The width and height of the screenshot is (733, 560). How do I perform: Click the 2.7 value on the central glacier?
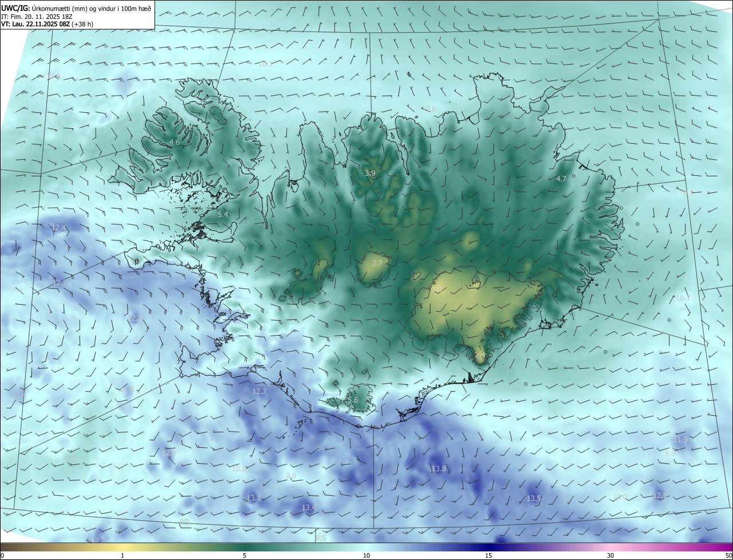point(377,263)
